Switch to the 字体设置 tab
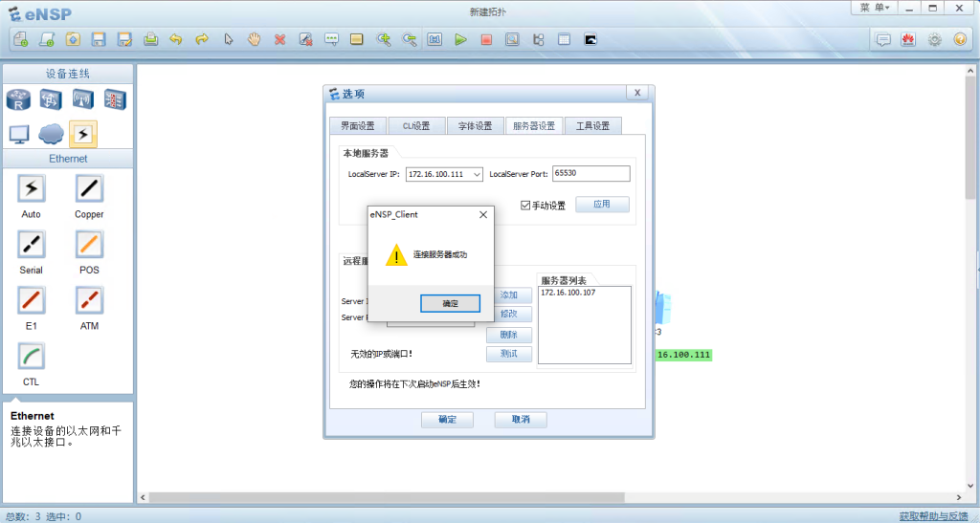The width and height of the screenshot is (980, 523). 475,125
